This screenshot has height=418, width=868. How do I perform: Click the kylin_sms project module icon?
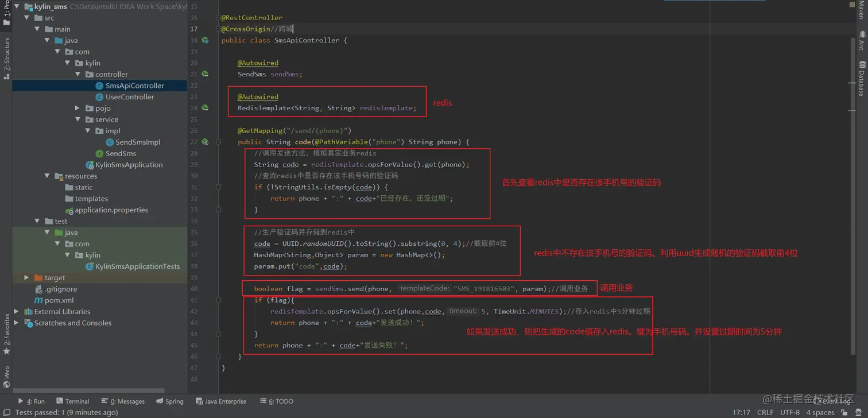[28, 7]
